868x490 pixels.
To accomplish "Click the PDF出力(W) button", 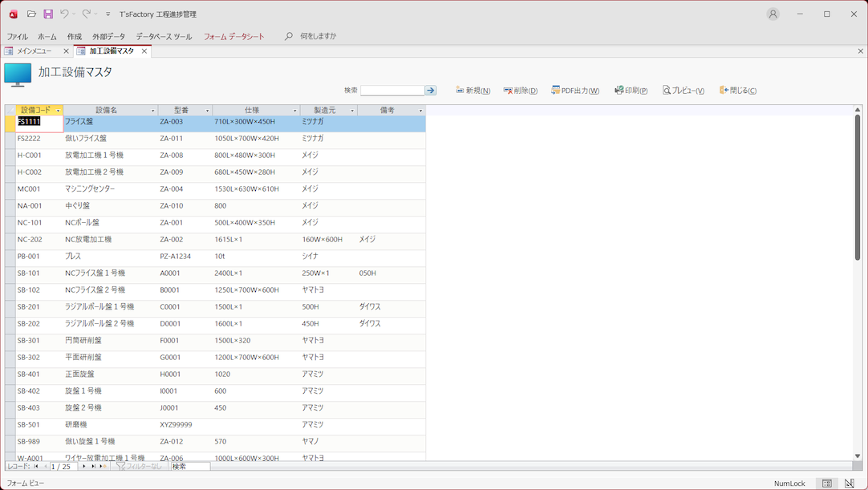I will coord(575,91).
